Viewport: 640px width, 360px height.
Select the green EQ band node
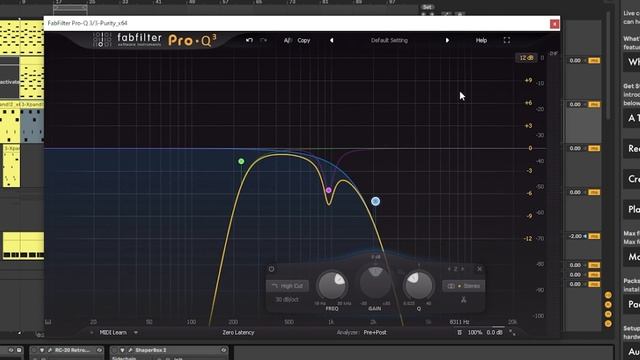(x=241, y=161)
